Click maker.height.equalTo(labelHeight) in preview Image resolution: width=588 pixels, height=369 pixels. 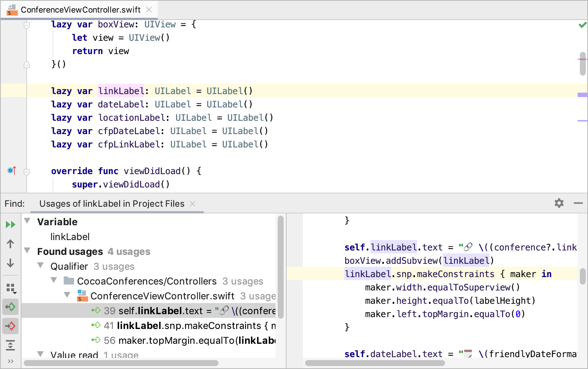click(x=450, y=300)
